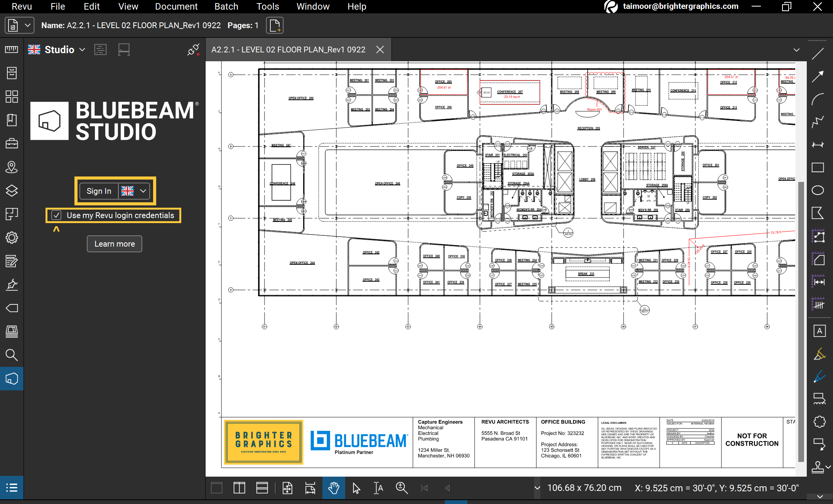Click the Learn more button

[x=114, y=244]
